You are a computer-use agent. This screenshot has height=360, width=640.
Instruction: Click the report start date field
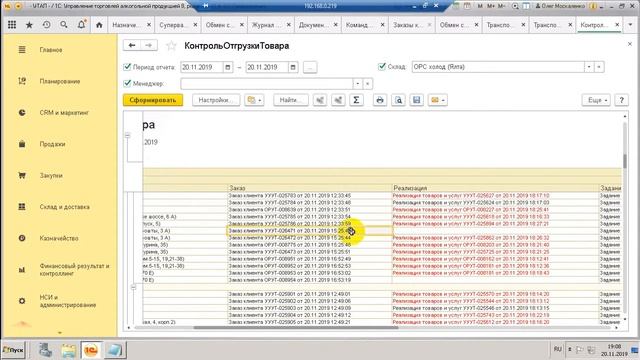click(x=202, y=67)
